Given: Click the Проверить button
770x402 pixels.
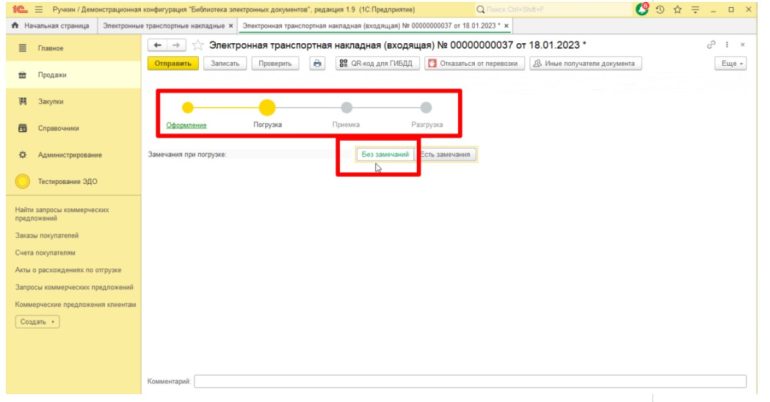Looking at the screenshot, I should click(x=275, y=63).
